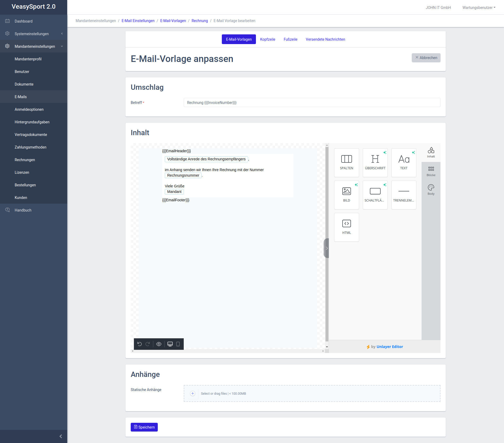Select the HTML code block
This screenshot has height=443, width=504.
(x=346, y=227)
